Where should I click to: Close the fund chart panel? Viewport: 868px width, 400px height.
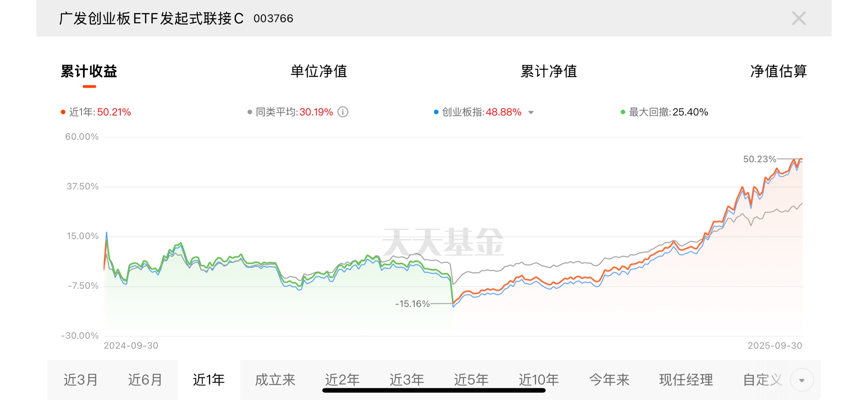click(798, 18)
